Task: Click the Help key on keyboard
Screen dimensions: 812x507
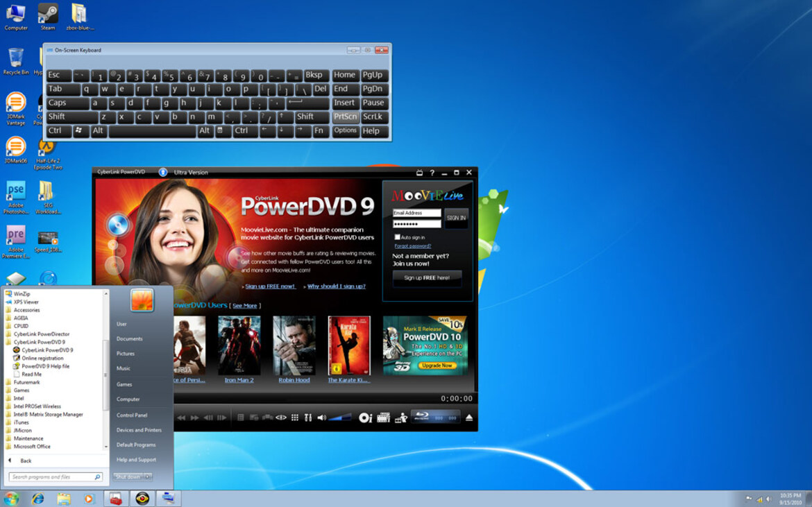Action: (x=374, y=131)
